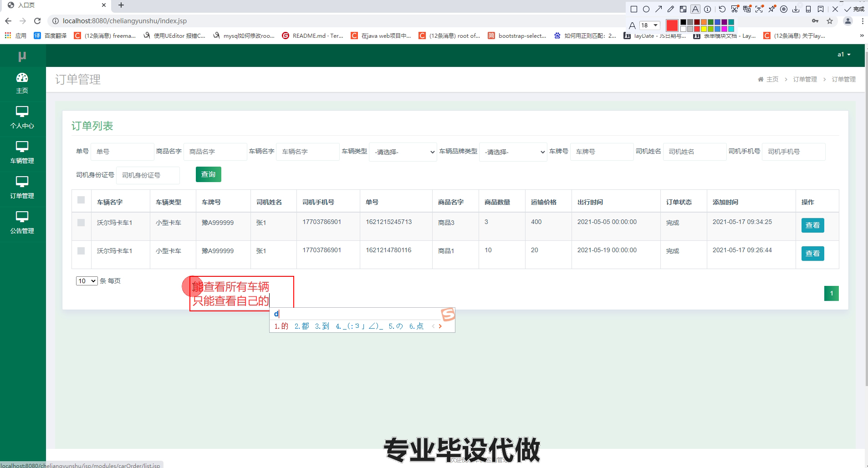The height and width of the screenshot is (468, 868).
Task: Show more bookmarks with the overflow chevron
Action: [x=862, y=36]
